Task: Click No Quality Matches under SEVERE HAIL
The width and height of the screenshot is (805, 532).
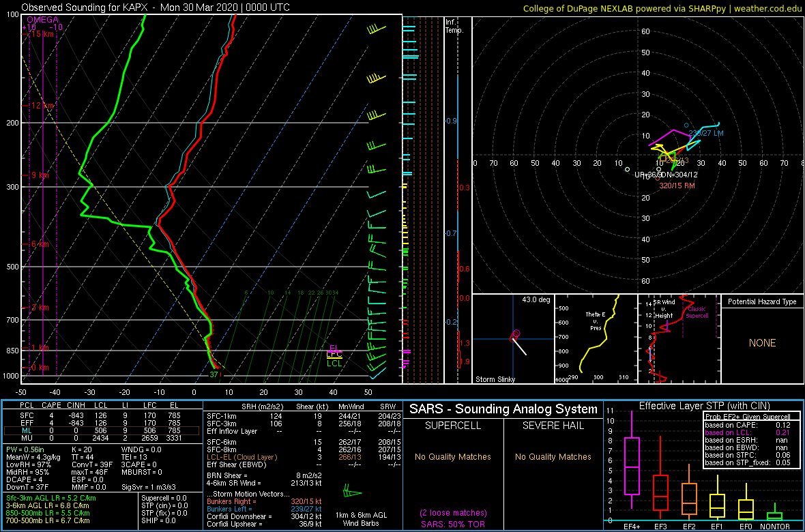Action: click(553, 457)
